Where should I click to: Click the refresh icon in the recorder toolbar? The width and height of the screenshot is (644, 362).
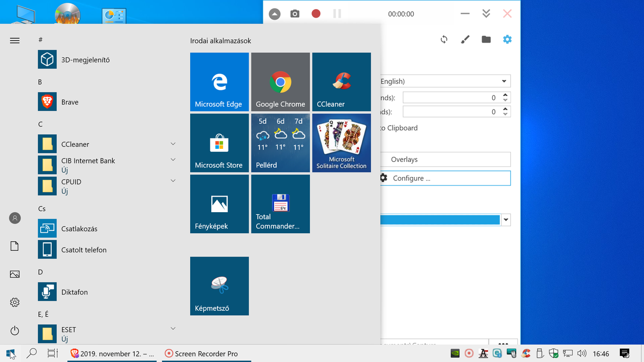pyautogui.click(x=444, y=39)
